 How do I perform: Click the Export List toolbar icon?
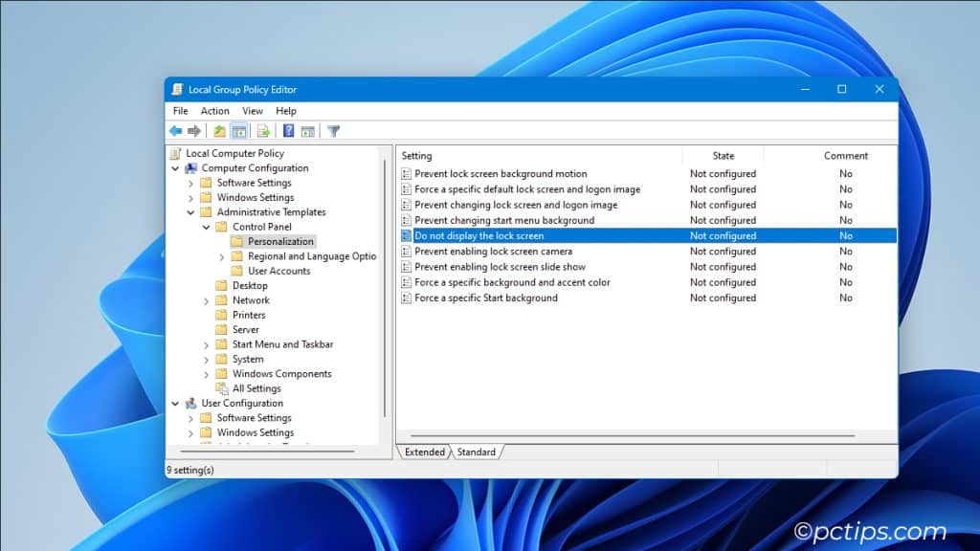(263, 131)
